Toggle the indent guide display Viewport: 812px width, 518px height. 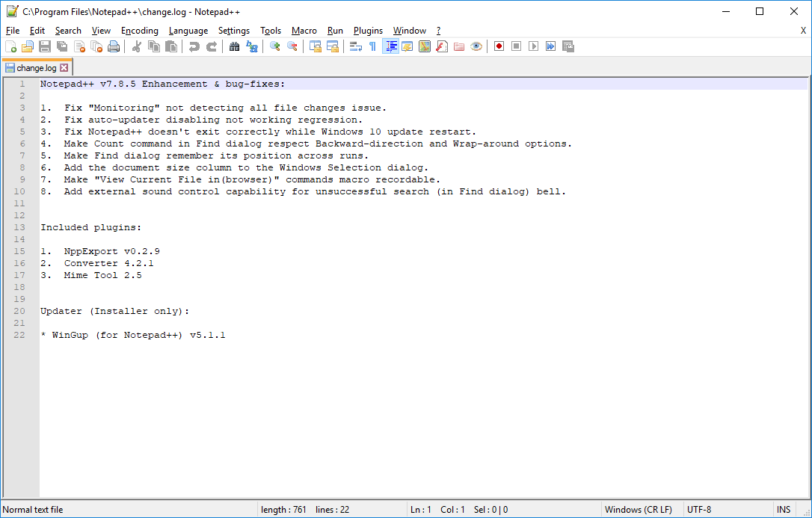390,46
